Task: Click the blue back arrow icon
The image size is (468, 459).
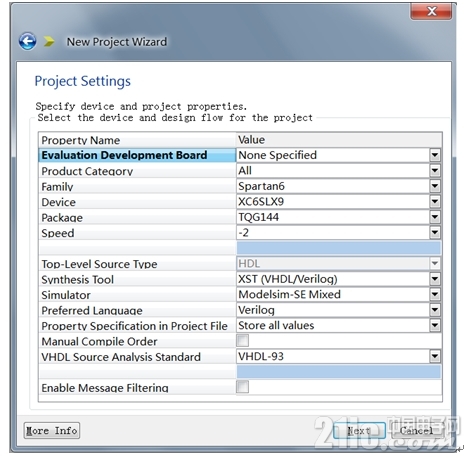Action: tap(27, 41)
